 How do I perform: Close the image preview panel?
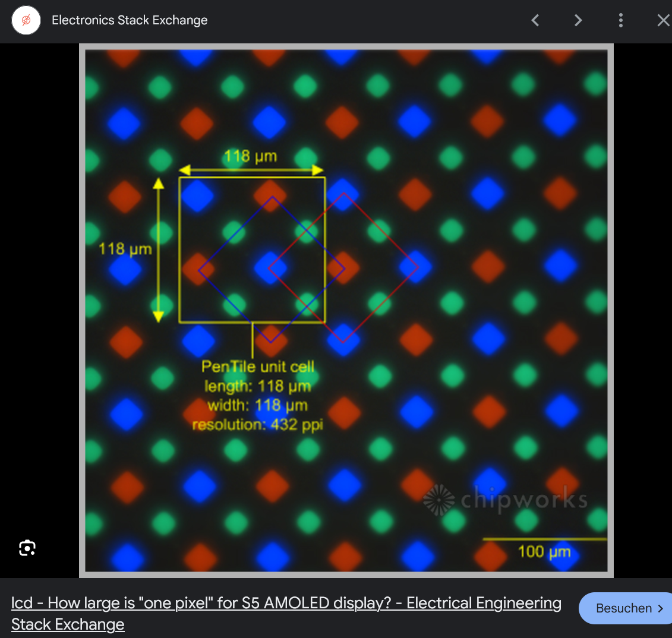[x=663, y=20]
